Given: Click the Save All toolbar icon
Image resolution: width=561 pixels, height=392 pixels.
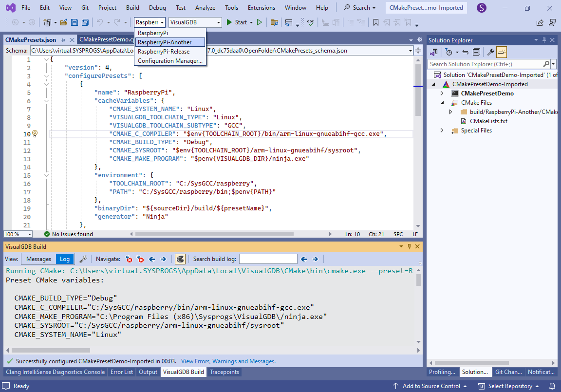Looking at the screenshot, I should [85, 22].
